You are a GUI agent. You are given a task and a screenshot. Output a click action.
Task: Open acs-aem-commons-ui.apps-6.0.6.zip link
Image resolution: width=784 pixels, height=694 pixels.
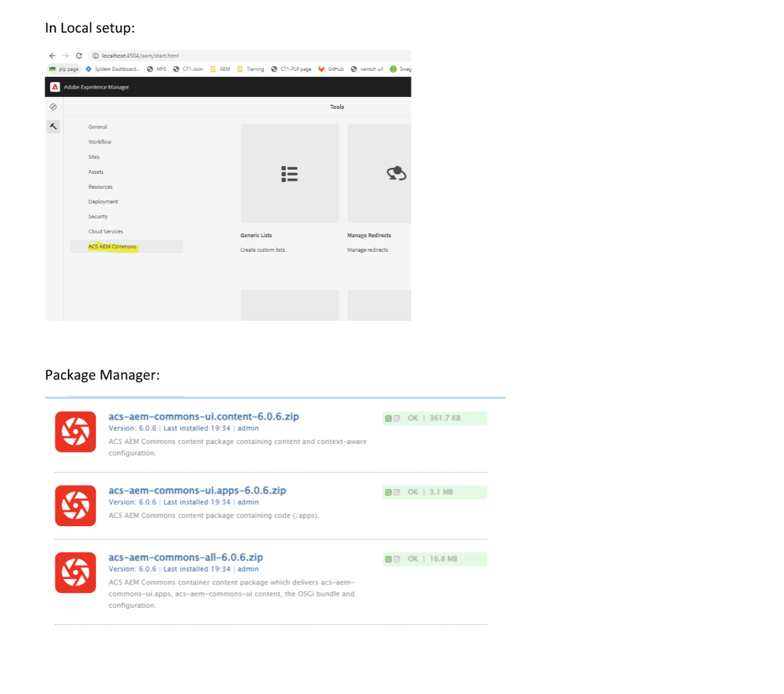[197, 490]
